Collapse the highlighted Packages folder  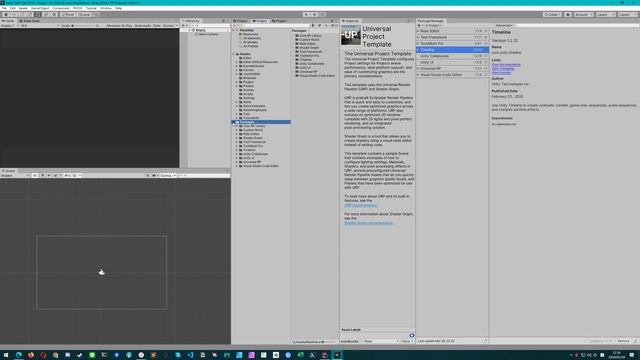[x=233, y=122]
